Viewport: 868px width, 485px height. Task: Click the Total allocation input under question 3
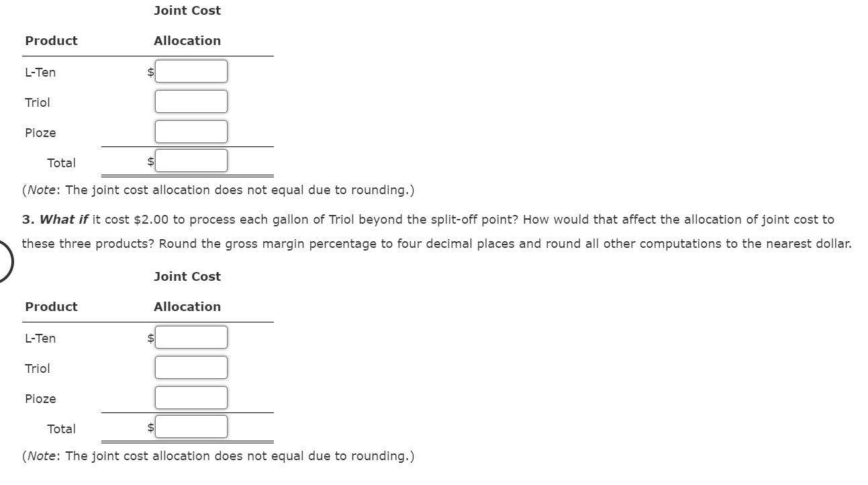pyautogui.click(x=191, y=427)
